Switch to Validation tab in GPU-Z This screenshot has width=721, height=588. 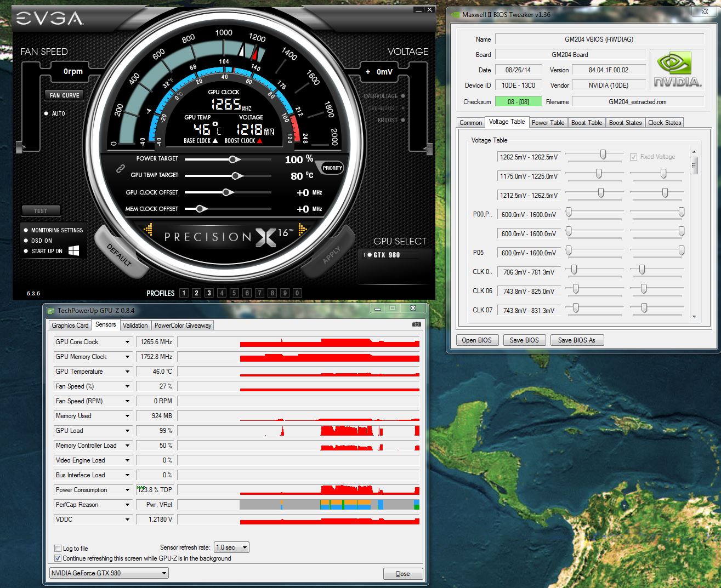[135, 326]
